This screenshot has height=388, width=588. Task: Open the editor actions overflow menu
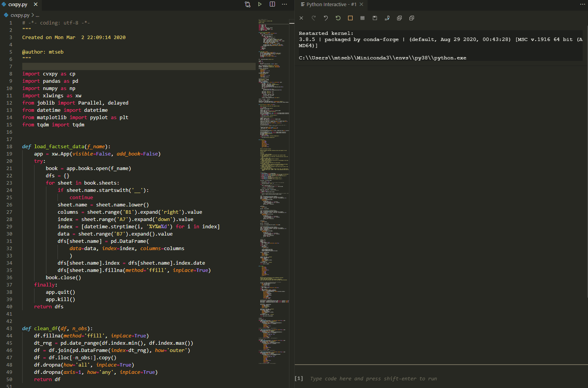(284, 5)
